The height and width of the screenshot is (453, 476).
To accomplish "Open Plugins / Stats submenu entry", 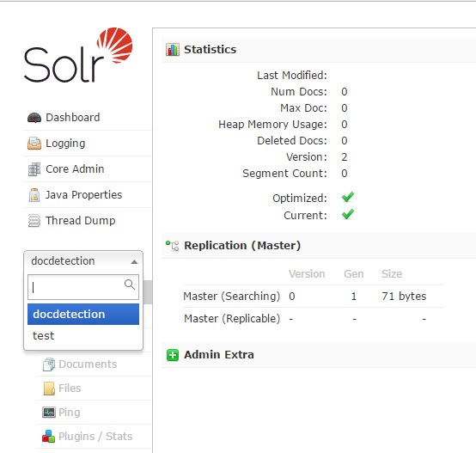I will [95, 437].
